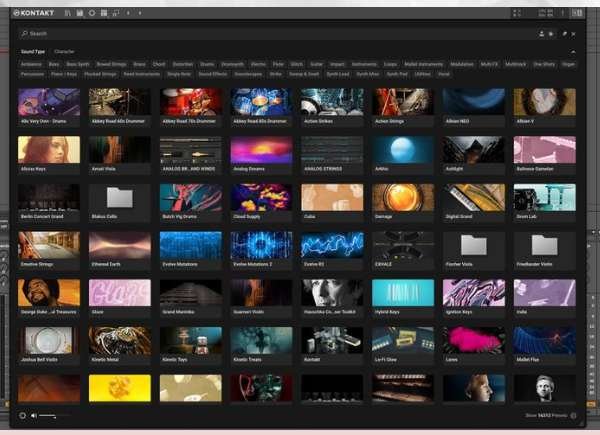
Task: Toggle the Percussion tag filter
Action: tap(32, 74)
